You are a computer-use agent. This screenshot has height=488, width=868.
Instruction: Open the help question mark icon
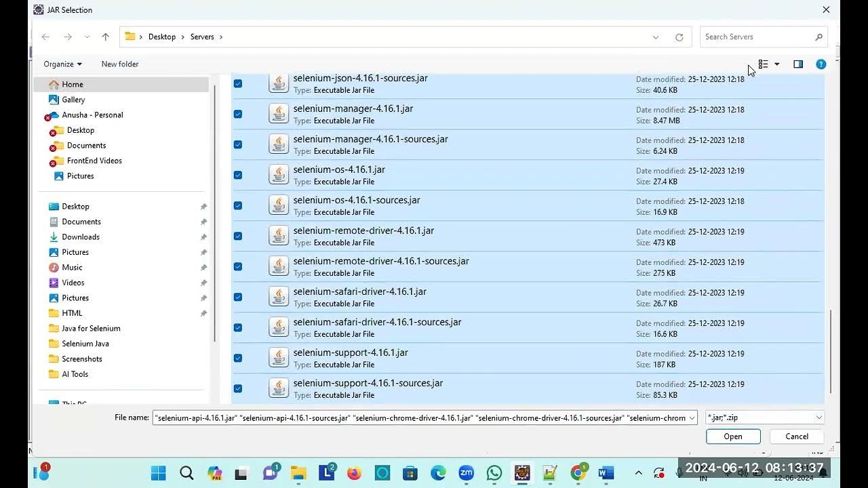(821, 64)
